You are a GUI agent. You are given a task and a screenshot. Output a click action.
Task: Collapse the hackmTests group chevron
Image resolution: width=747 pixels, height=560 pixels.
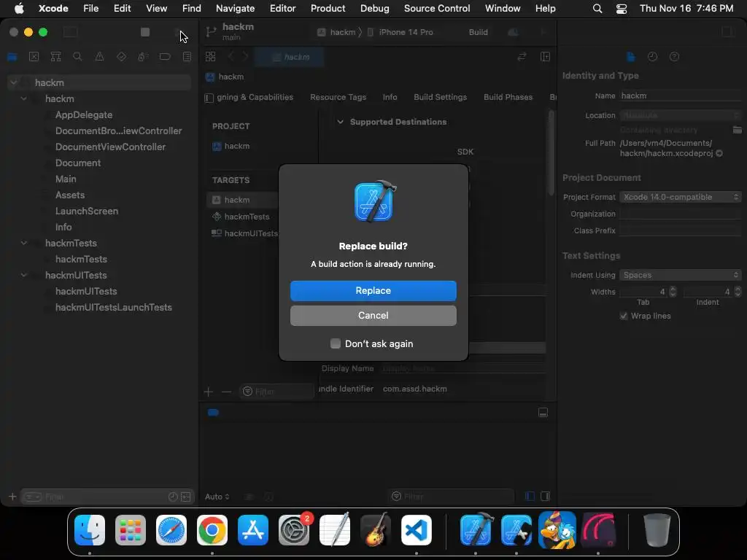click(x=23, y=243)
